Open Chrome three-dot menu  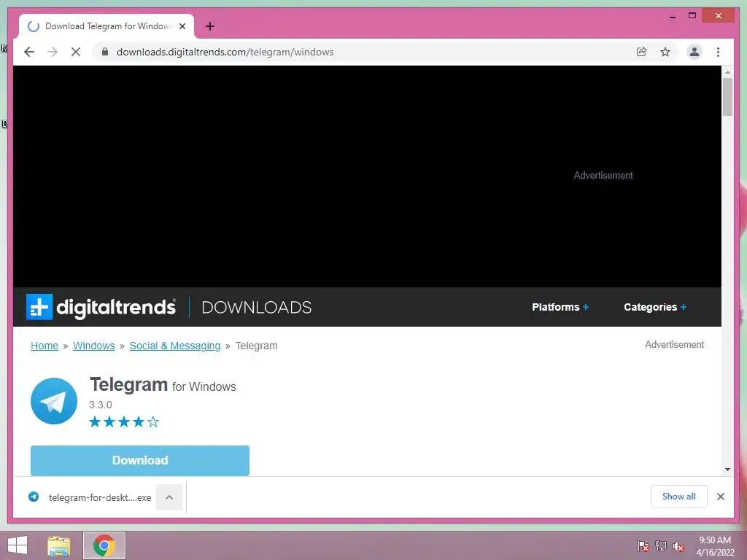click(x=718, y=52)
